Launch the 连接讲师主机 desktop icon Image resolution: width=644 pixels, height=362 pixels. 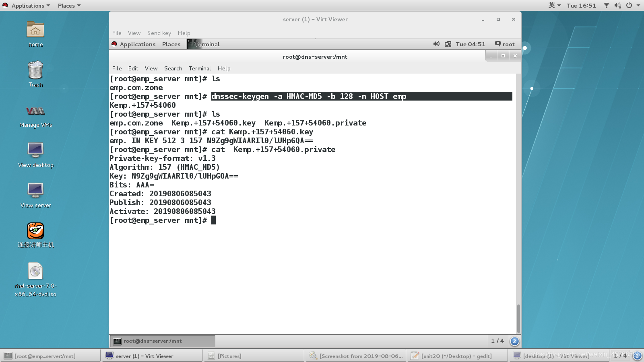35,231
